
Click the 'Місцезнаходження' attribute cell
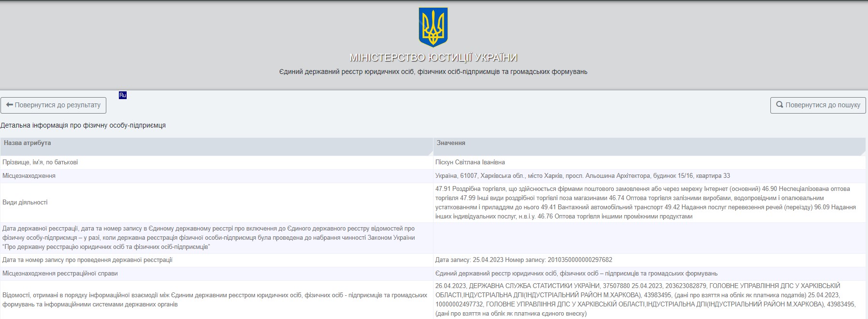[217, 176]
